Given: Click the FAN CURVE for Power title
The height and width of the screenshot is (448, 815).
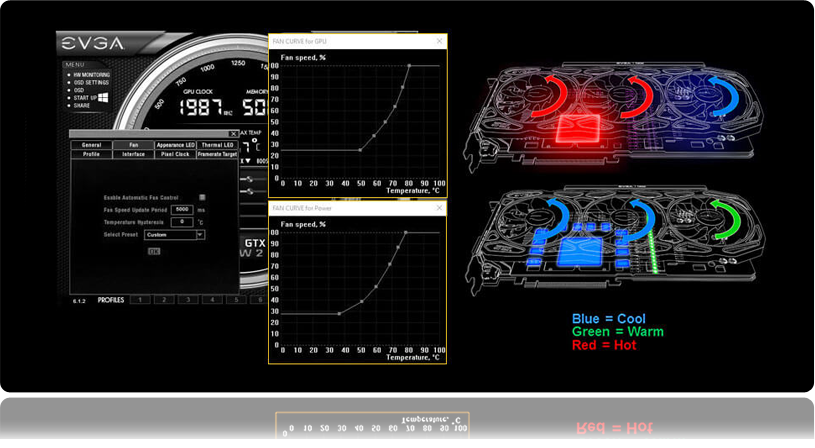Looking at the screenshot, I should pyautogui.click(x=302, y=208).
